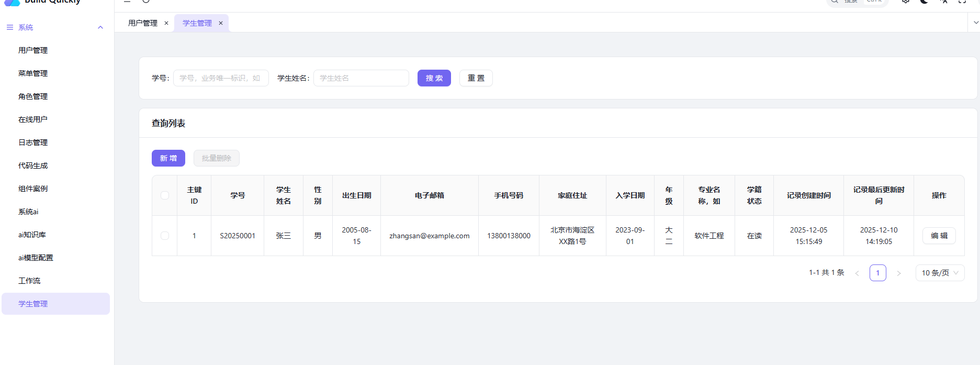Toggle dark mode moon icon
The width and height of the screenshot is (980, 365).
(925, 2)
